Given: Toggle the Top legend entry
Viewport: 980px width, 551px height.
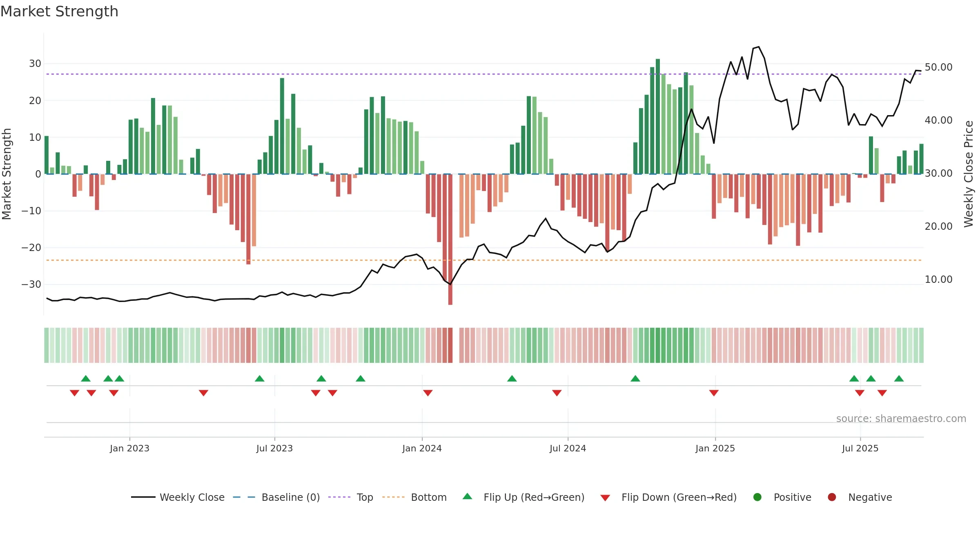Looking at the screenshot, I should 351,497.
